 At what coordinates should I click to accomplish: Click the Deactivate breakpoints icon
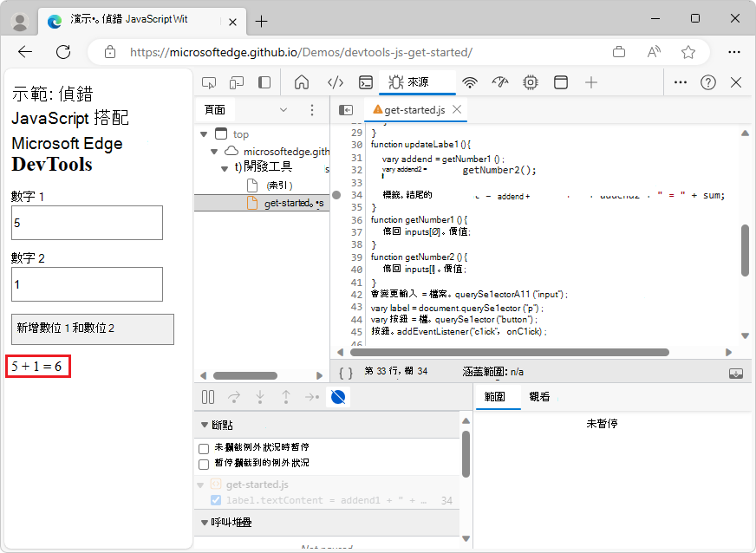pyautogui.click(x=337, y=397)
